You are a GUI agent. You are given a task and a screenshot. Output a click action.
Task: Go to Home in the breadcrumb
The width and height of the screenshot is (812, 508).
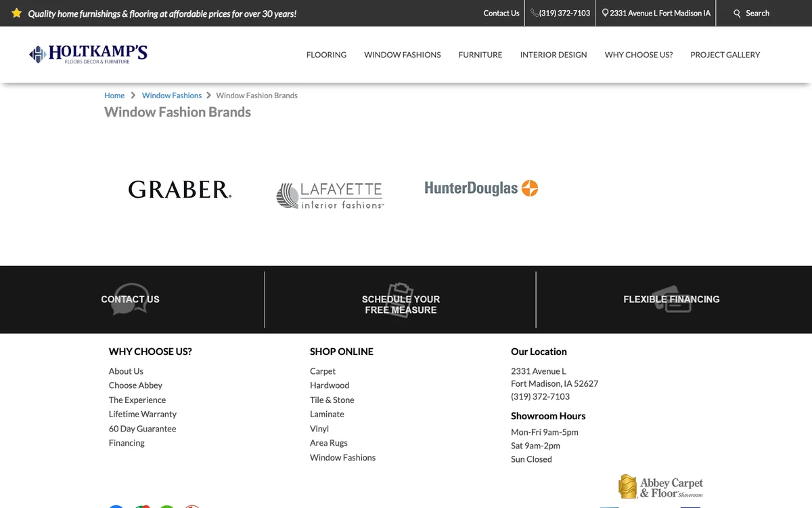(x=114, y=96)
